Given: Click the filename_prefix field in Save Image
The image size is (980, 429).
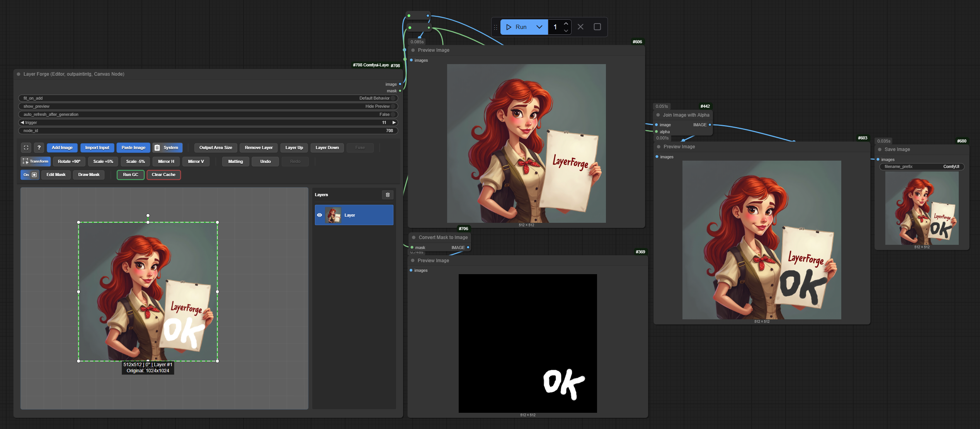Looking at the screenshot, I should pyautogui.click(x=922, y=166).
